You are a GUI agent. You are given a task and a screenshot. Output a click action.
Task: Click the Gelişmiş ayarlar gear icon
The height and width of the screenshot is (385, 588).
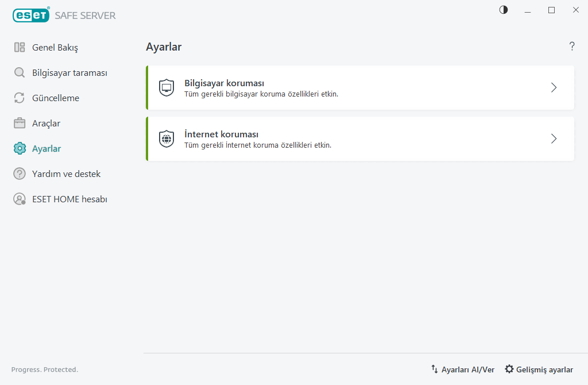509,369
